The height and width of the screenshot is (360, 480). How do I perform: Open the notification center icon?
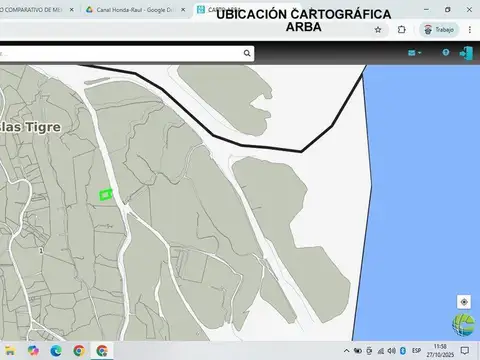pyautogui.click(x=465, y=351)
